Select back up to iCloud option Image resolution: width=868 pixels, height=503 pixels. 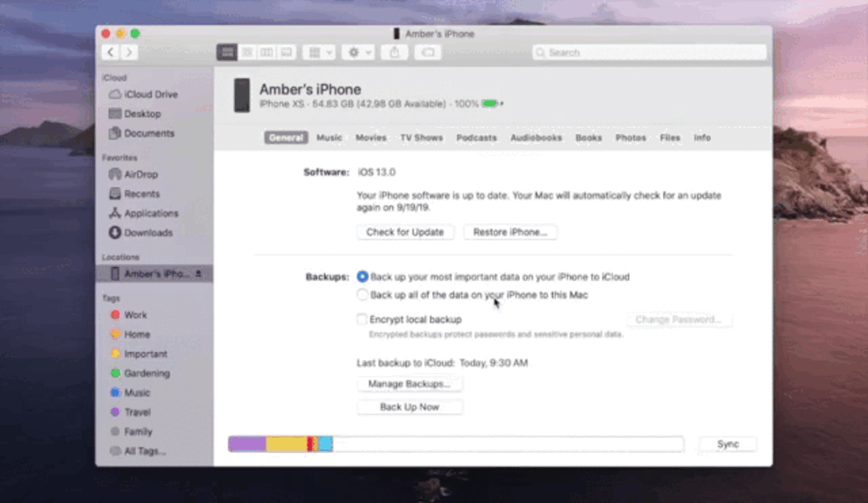[362, 277]
